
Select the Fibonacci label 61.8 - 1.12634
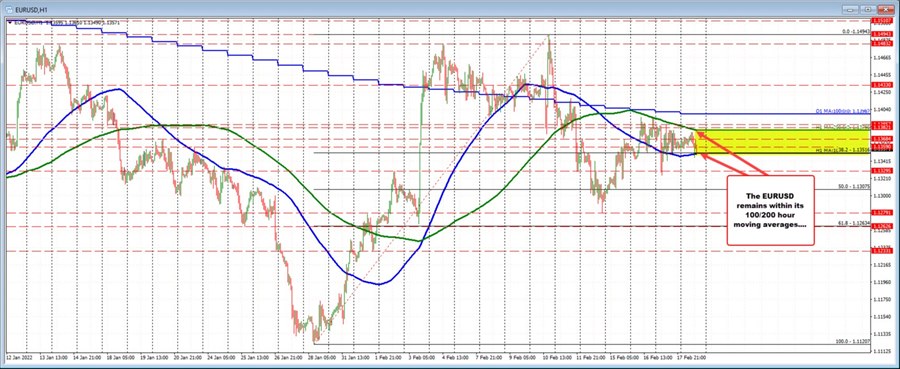click(854, 224)
